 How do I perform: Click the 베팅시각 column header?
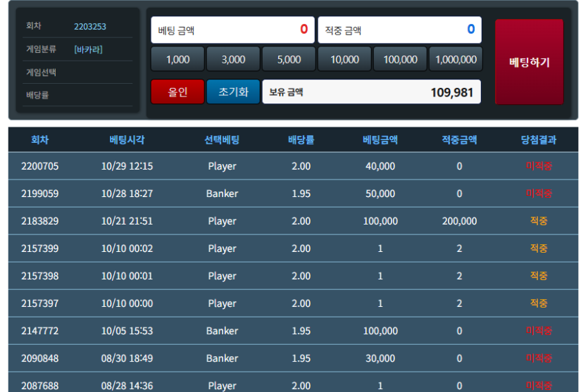click(x=127, y=140)
